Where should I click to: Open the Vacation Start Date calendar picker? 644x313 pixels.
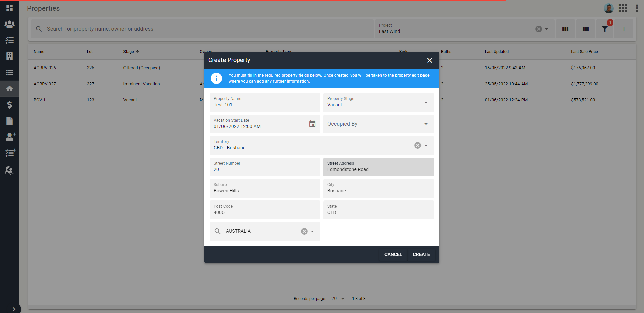click(x=312, y=124)
